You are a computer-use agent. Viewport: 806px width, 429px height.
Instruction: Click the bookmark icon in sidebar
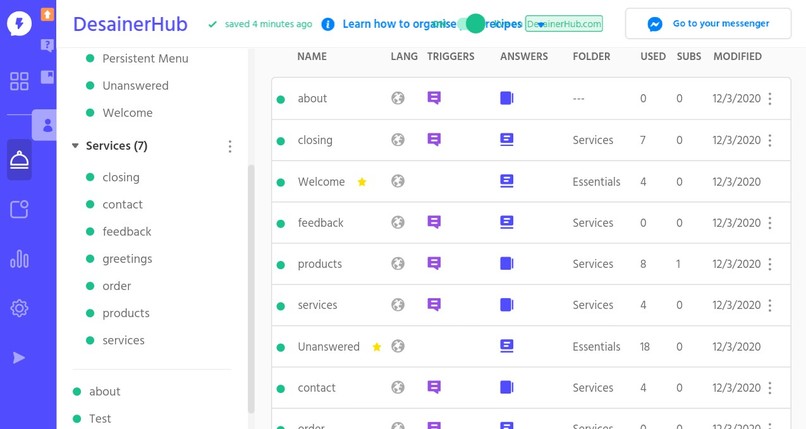47,77
